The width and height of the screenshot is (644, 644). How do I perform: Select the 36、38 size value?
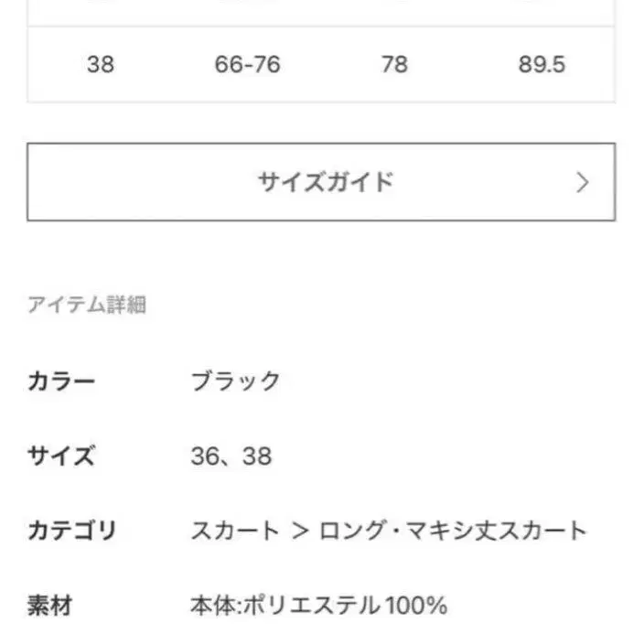(x=232, y=455)
